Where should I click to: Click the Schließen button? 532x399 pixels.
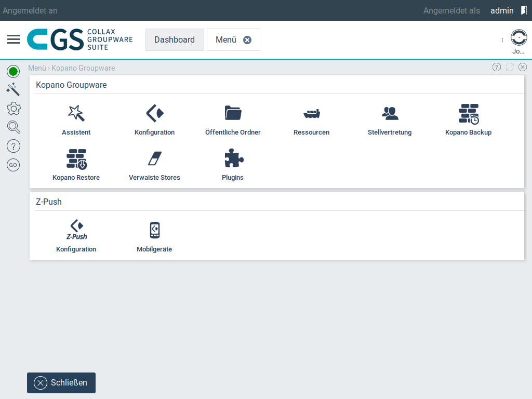(61, 383)
